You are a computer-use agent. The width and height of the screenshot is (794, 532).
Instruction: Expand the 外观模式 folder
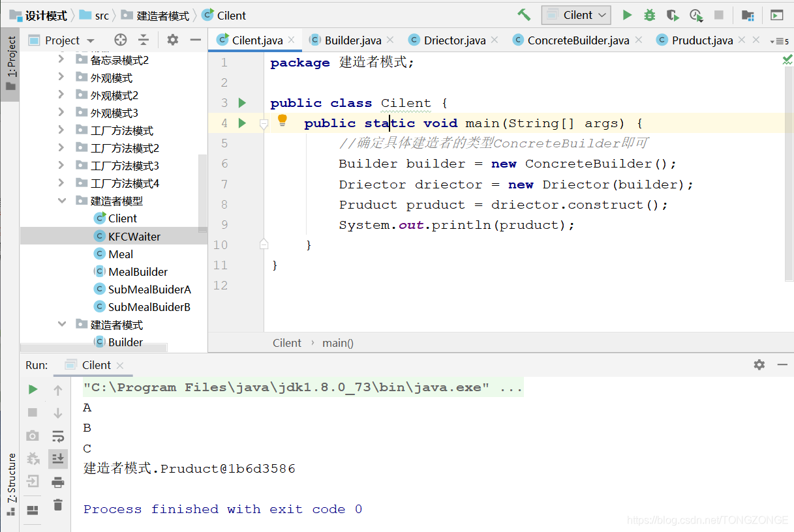pyautogui.click(x=61, y=77)
